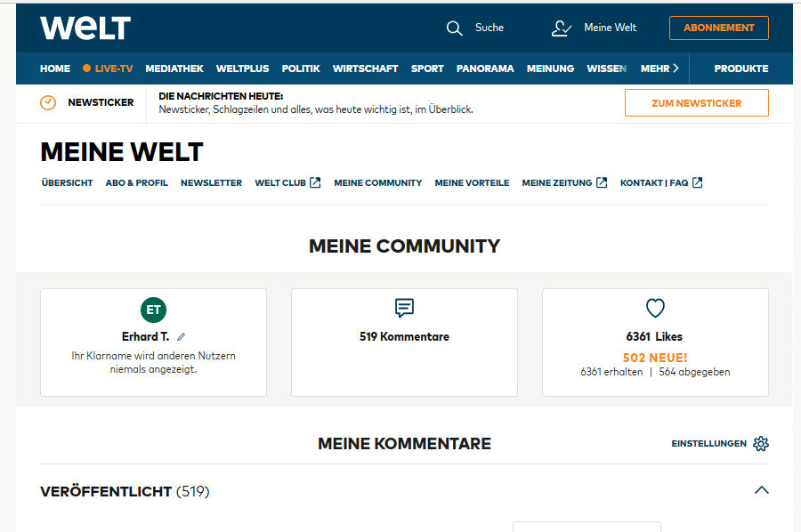Viewport: 801px width, 532px height.
Task: Click the Abonnement button
Action: 719,28
